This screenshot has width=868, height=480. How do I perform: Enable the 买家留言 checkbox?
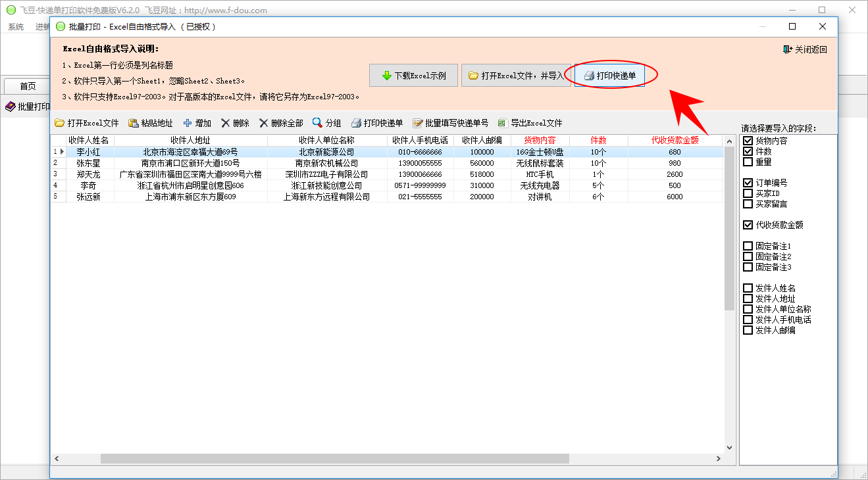(748, 204)
